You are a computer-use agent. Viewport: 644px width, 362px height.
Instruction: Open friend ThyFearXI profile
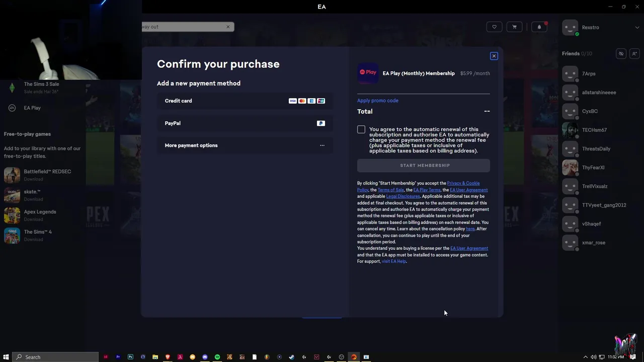(x=593, y=167)
